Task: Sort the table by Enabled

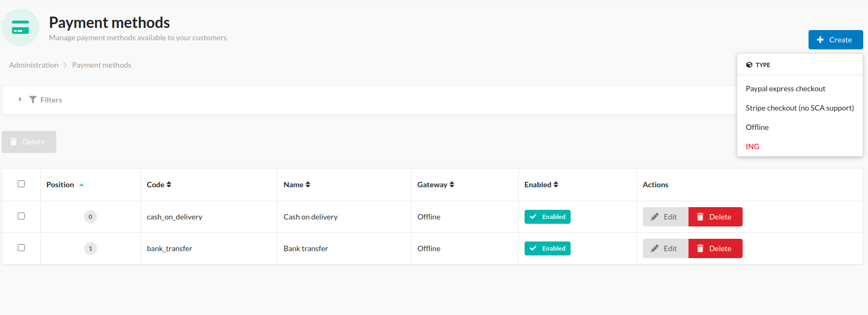Action: 541,185
